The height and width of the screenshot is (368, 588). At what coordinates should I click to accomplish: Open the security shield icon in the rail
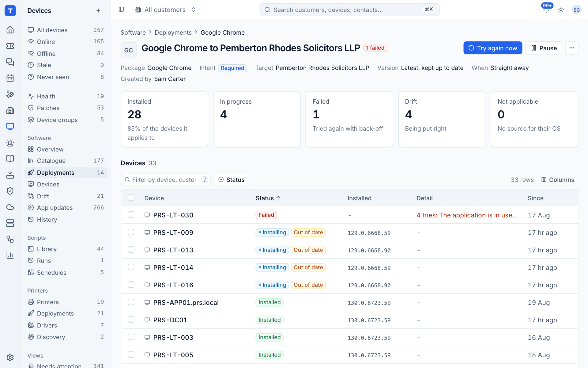pos(10,191)
